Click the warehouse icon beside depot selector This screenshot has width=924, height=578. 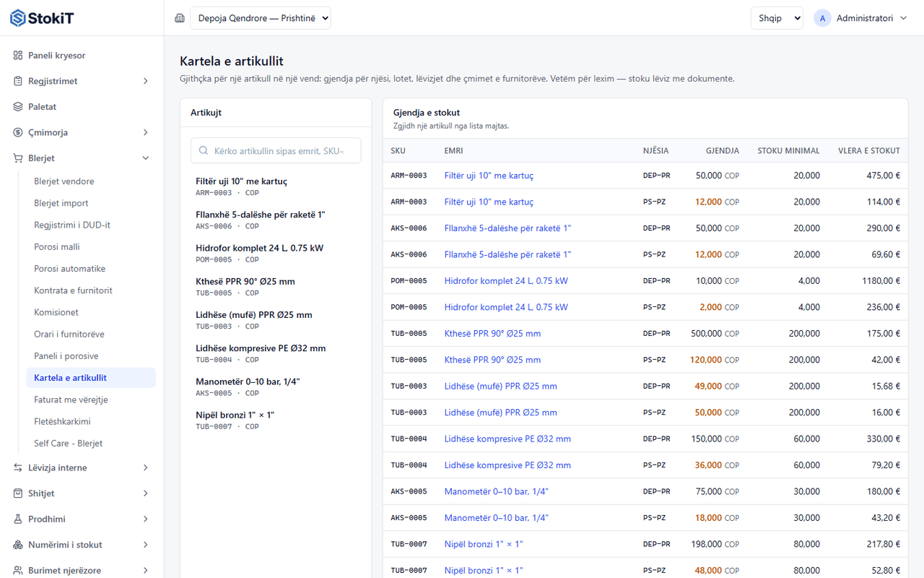coord(180,18)
